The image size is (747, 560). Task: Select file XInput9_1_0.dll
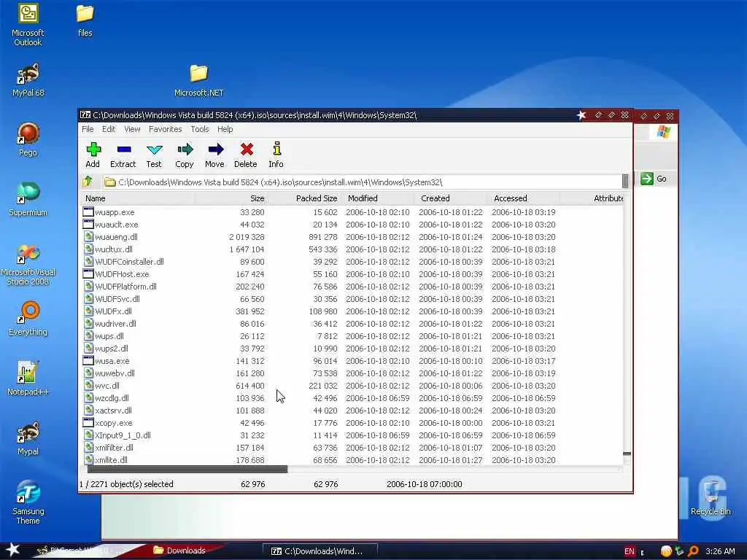click(x=123, y=435)
